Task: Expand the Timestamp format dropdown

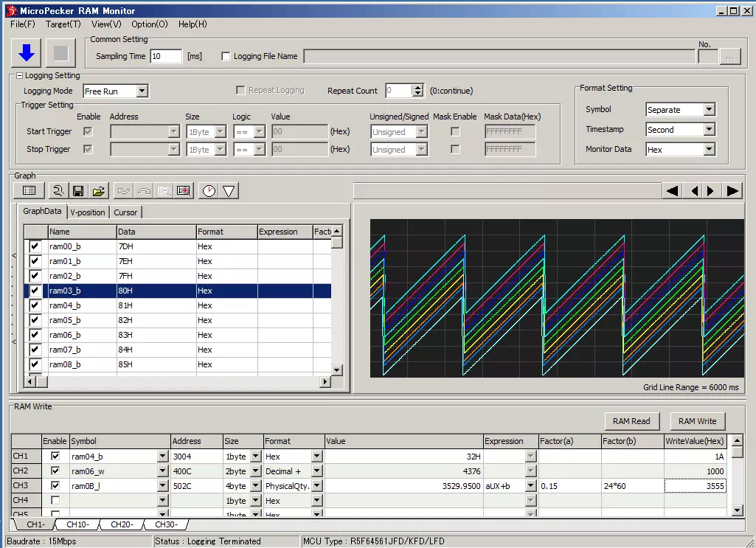Action: pyautogui.click(x=709, y=130)
